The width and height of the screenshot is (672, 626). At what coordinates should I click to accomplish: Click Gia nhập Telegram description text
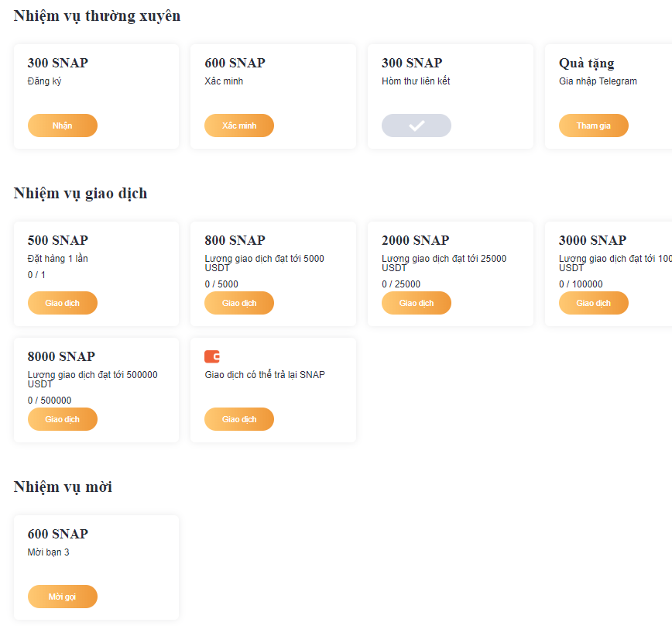click(598, 81)
